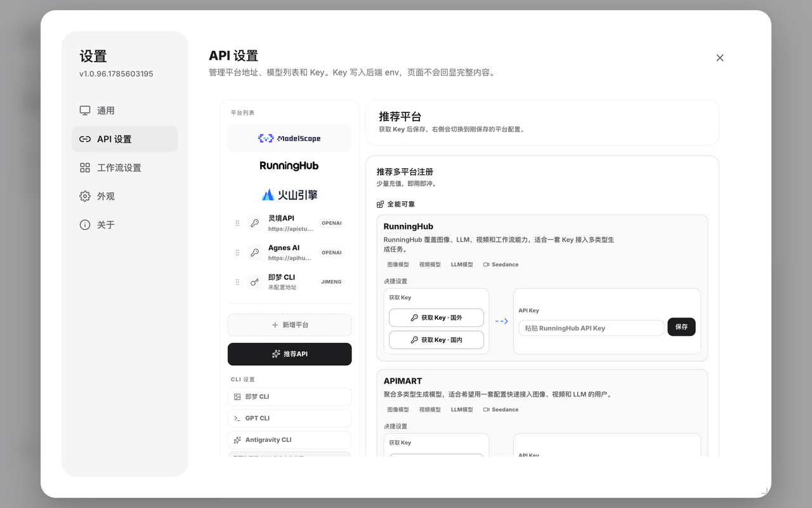Select the ModelScope platform logo
This screenshot has width=812, height=508.
tap(289, 138)
